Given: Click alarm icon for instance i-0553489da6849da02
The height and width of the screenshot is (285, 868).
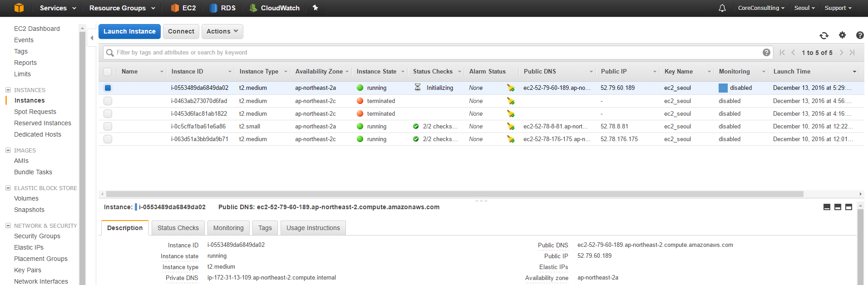Looking at the screenshot, I should tap(511, 88).
